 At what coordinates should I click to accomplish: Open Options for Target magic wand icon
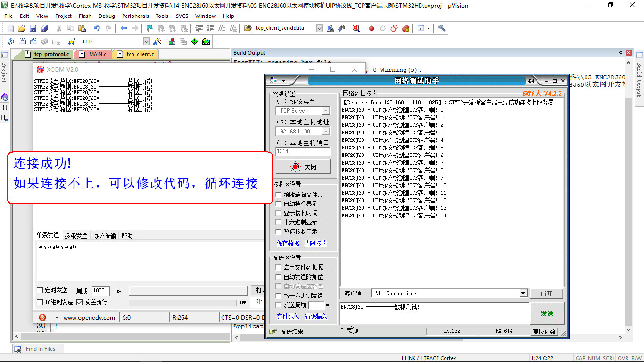157,41
